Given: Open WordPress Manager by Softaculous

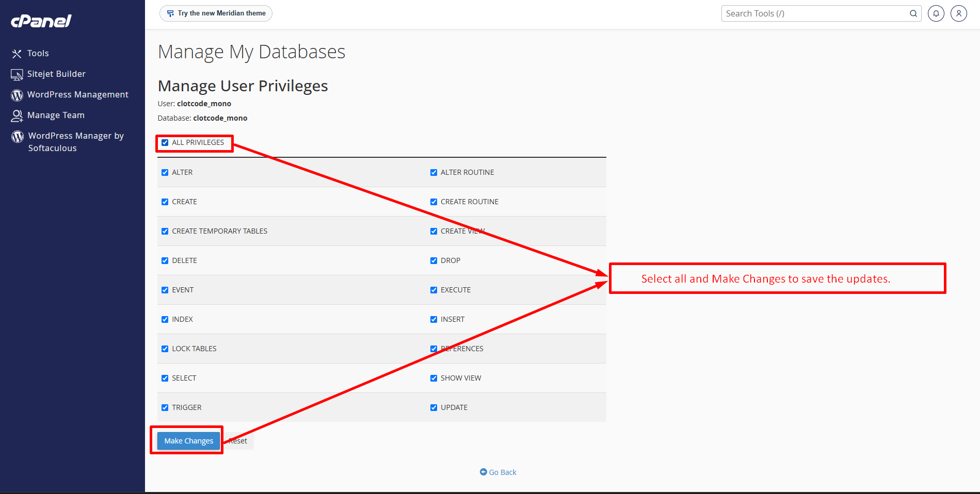Looking at the screenshot, I should click(x=76, y=142).
